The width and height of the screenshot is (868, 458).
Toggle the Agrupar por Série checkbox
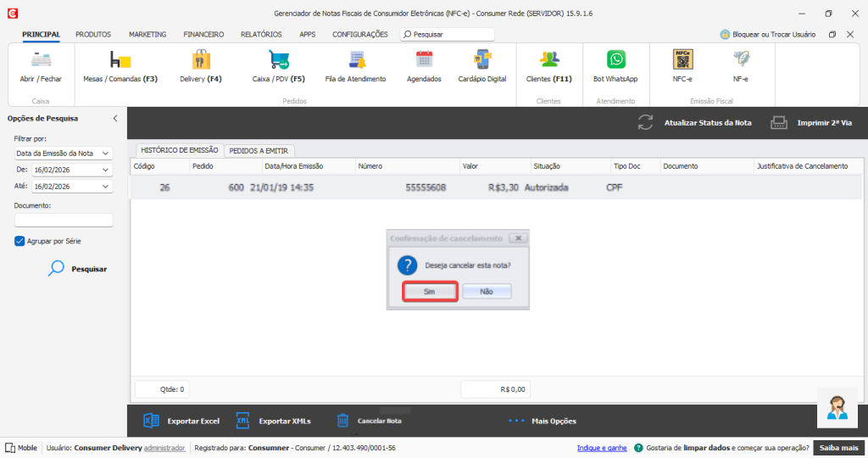[19, 241]
